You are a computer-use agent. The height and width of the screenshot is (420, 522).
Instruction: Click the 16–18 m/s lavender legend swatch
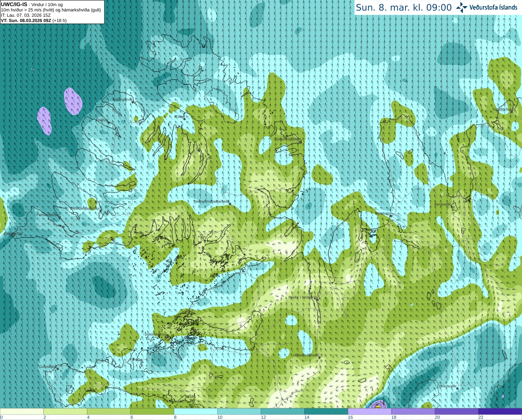[x=369, y=411]
